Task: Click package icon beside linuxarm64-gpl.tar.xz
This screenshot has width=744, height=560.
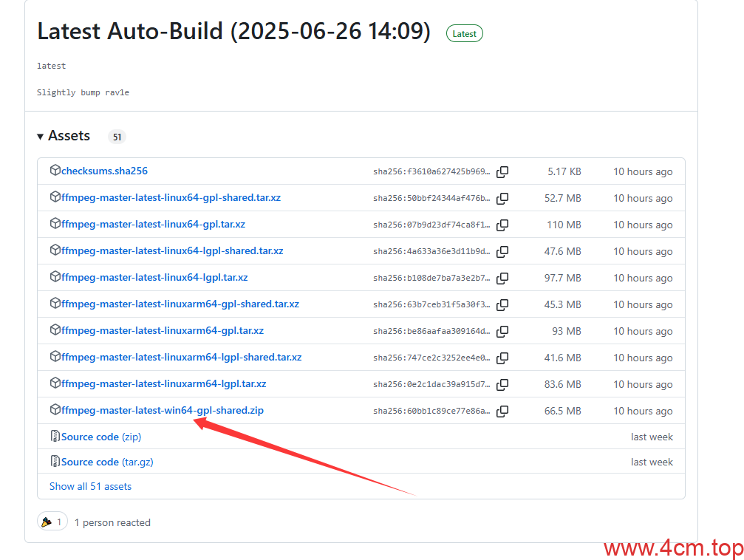Action: tap(55, 329)
